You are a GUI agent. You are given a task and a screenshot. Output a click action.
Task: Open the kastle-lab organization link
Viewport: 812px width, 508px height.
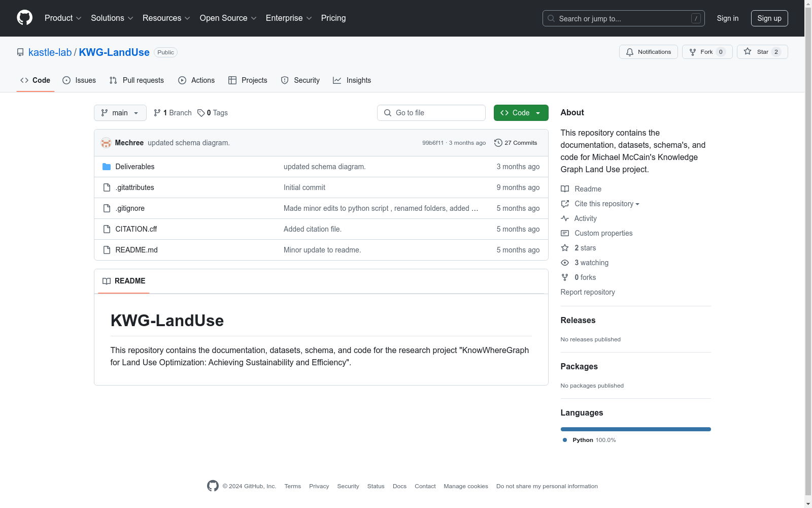pos(50,52)
